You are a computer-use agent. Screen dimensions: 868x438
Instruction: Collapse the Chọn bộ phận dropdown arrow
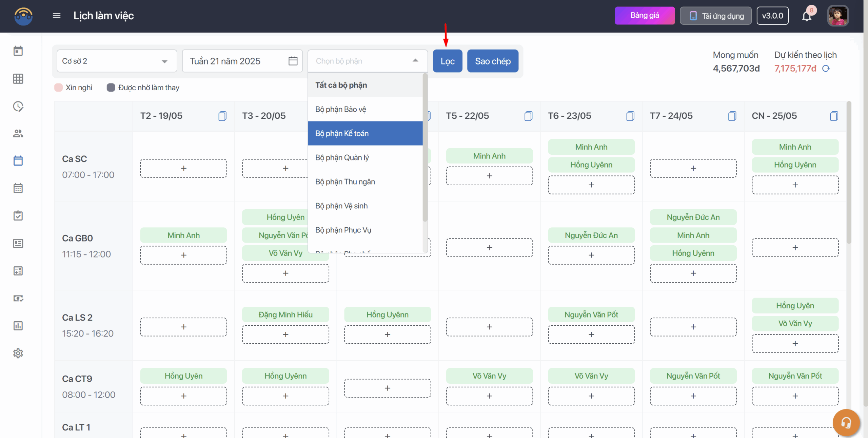(415, 61)
